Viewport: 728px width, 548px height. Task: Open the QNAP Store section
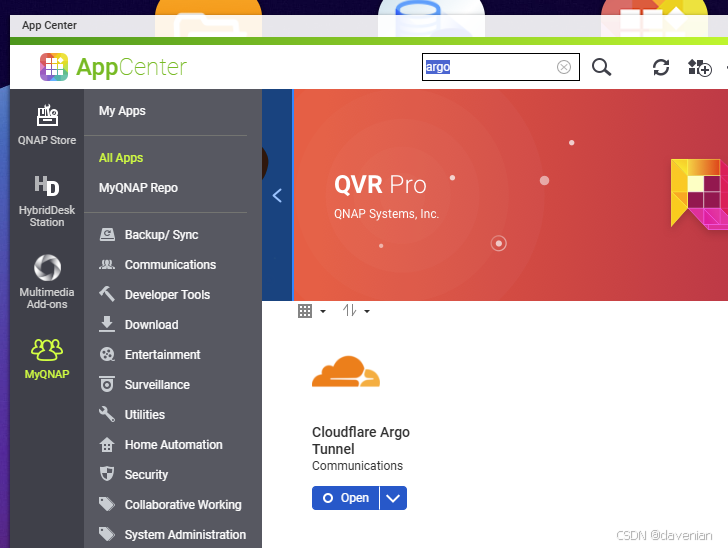pos(47,125)
